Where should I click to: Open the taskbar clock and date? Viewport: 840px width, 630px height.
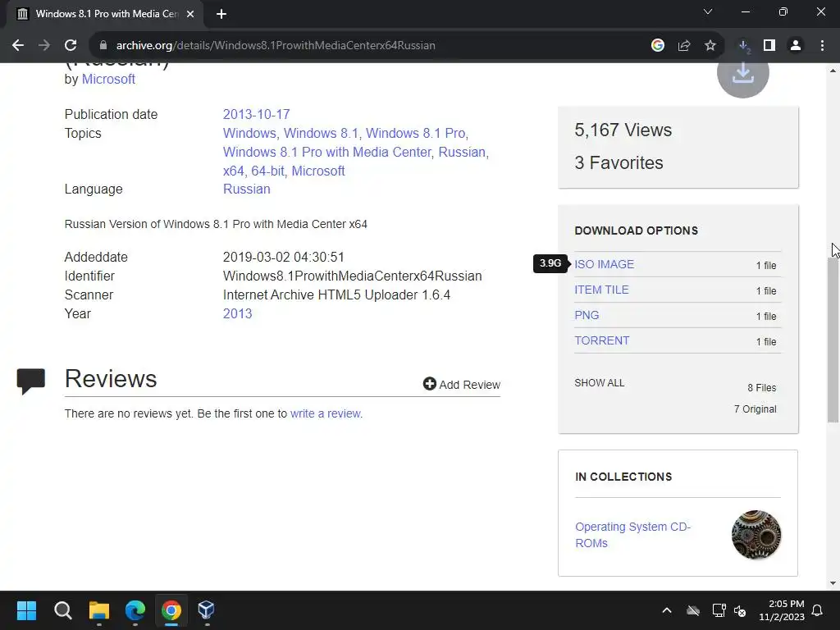click(x=782, y=610)
